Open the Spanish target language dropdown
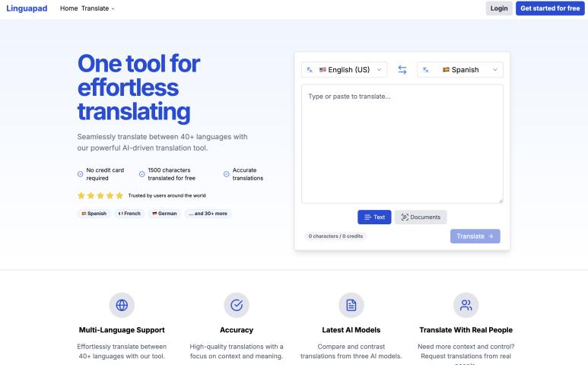The image size is (588, 365). tap(460, 70)
